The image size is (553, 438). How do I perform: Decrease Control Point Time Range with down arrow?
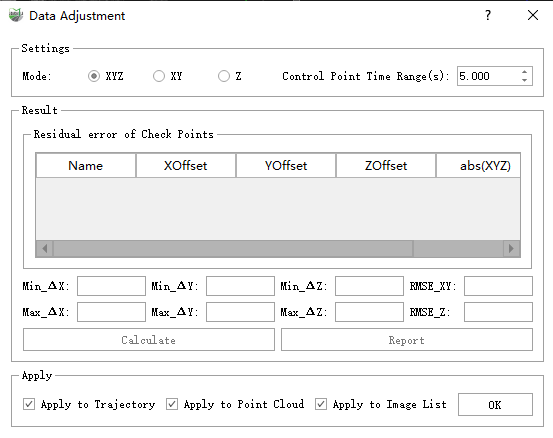pos(524,80)
